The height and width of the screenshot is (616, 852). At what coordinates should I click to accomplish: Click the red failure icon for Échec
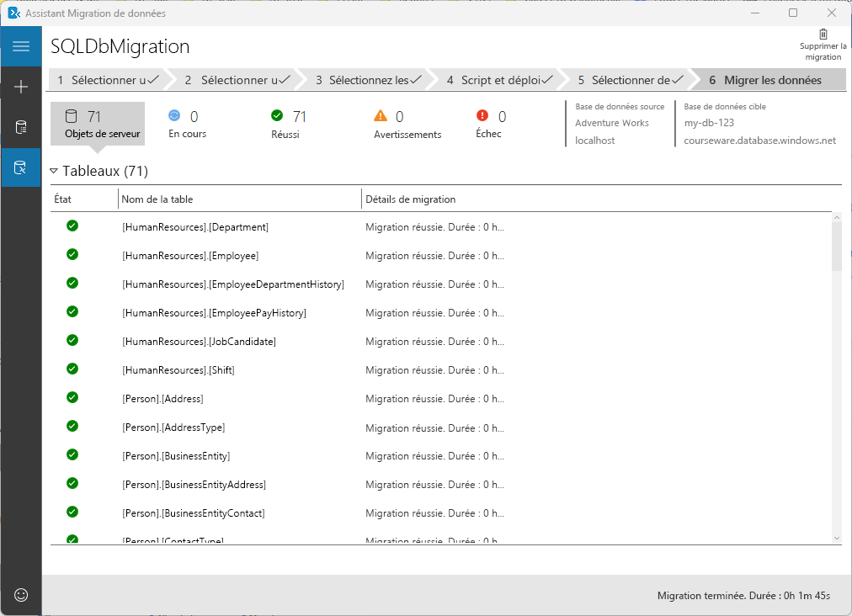(482, 116)
